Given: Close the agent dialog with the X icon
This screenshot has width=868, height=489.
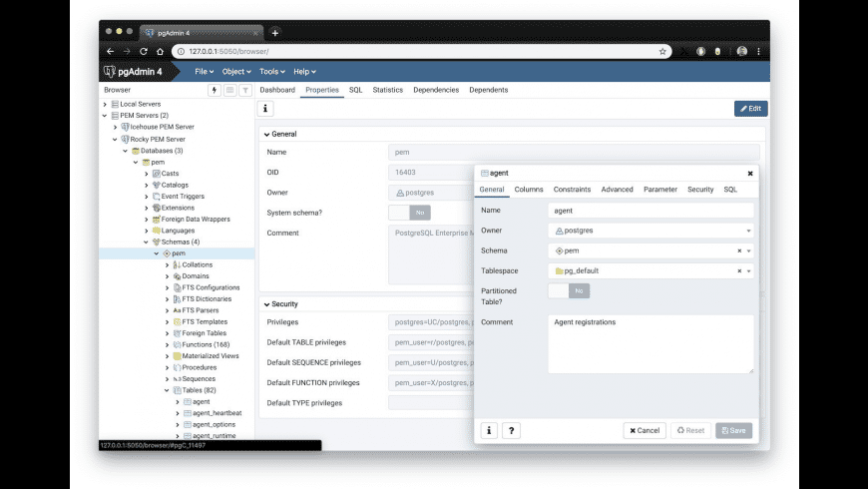Looking at the screenshot, I should pyautogui.click(x=750, y=174).
